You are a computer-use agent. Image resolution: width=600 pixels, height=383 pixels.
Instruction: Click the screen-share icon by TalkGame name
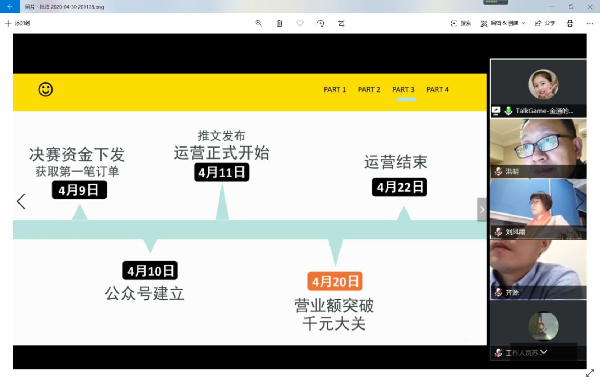click(496, 111)
